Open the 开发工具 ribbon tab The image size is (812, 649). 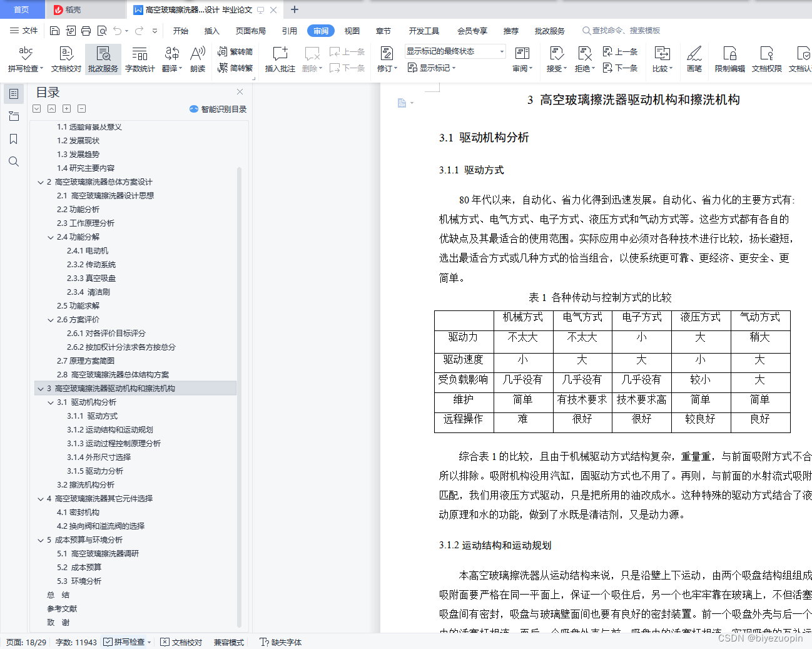click(x=424, y=31)
